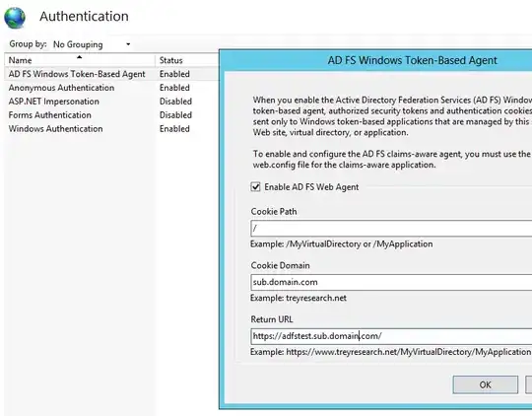Viewport: 532px width, 416px height.
Task: Select ASP.NET Impersonation row
Action: [112, 102]
